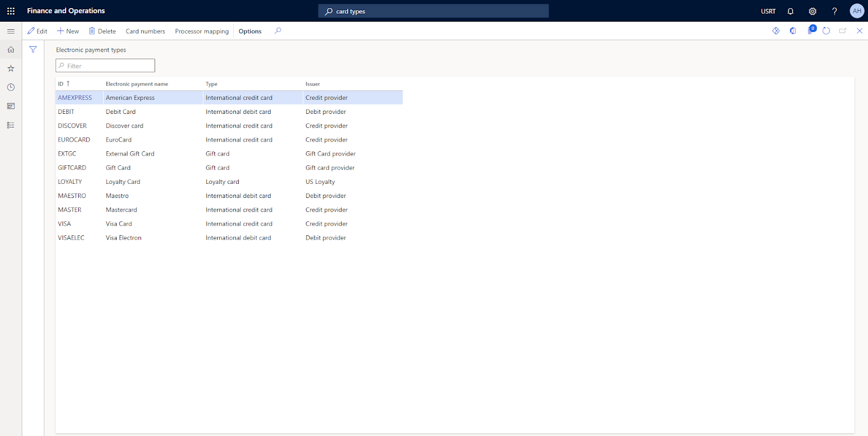Open Issuer column header menu

(312, 84)
